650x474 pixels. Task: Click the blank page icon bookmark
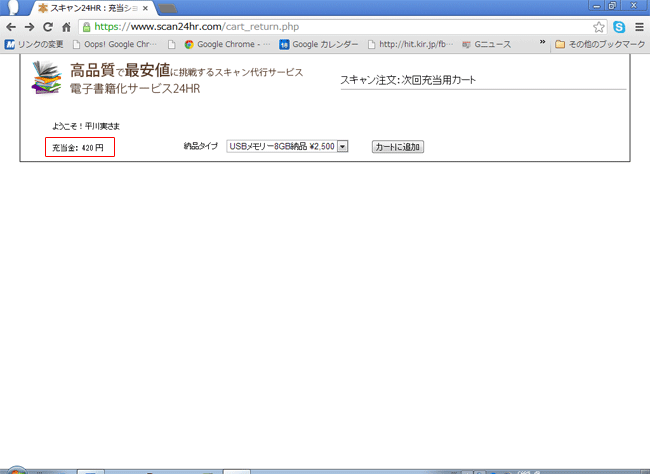tap(172, 44)
